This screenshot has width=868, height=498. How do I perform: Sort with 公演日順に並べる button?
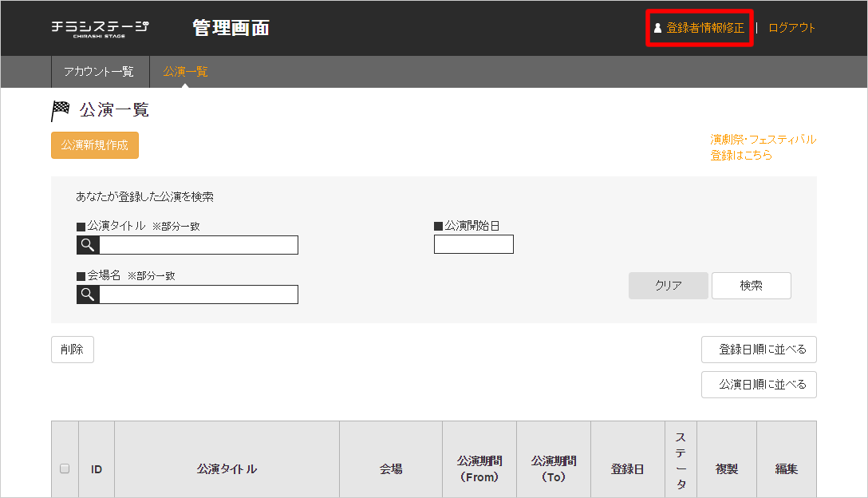pos(759,384)
